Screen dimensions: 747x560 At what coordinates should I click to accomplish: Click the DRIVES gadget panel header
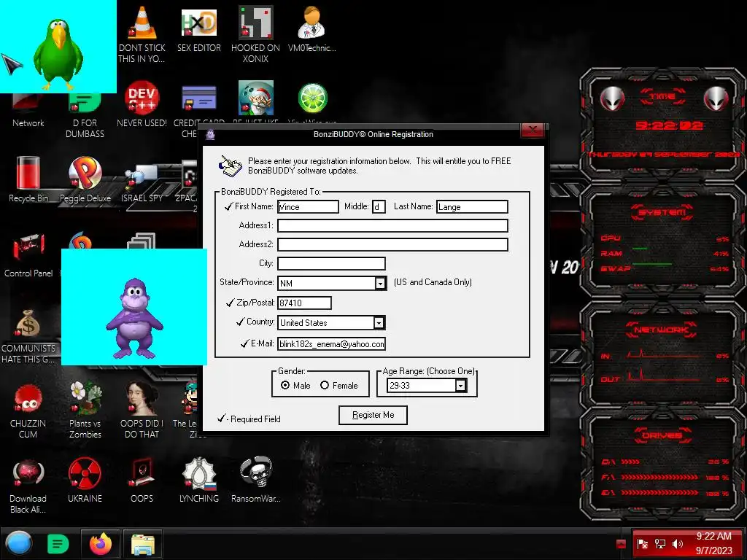(662, 435)
